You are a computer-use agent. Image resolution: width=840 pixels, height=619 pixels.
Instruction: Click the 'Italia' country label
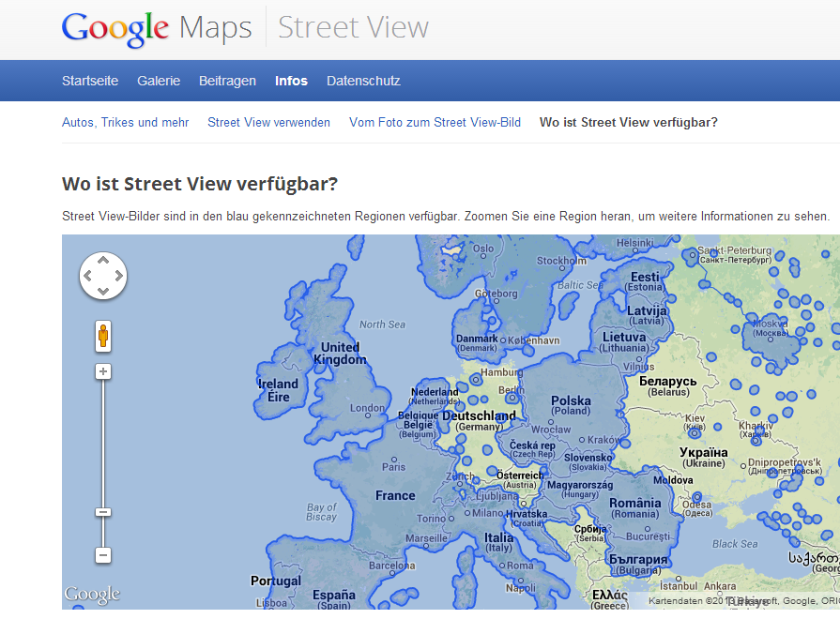[498, 537]
